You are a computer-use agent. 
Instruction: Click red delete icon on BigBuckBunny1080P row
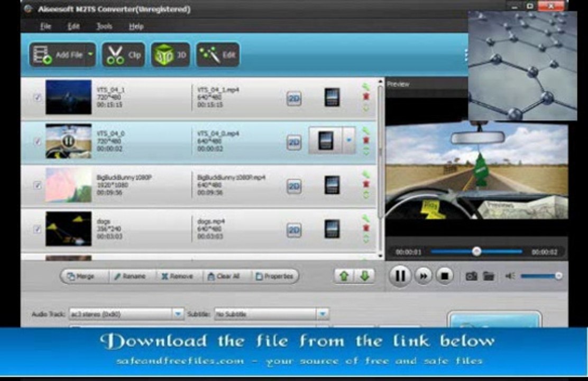coord(366,184)
